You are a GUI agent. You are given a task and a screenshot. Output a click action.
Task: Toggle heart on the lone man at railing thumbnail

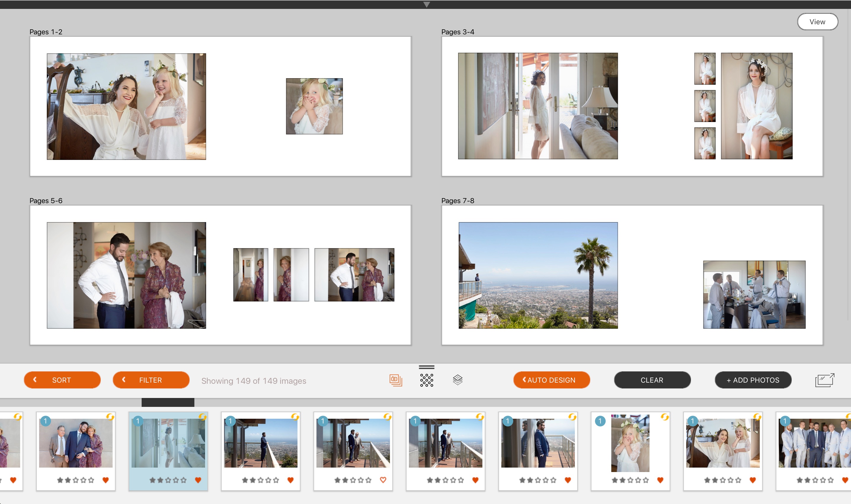[291, 480]
